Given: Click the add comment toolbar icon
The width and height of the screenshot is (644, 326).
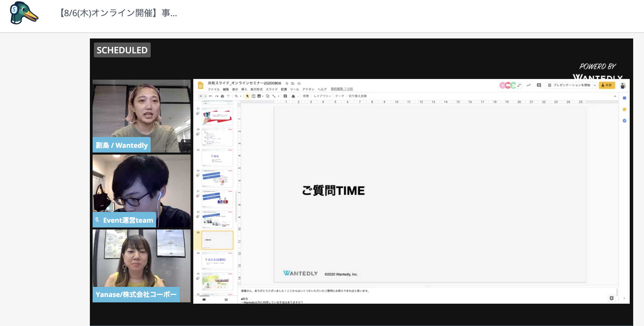Looking at the screenshot, I should coord(285,96).
